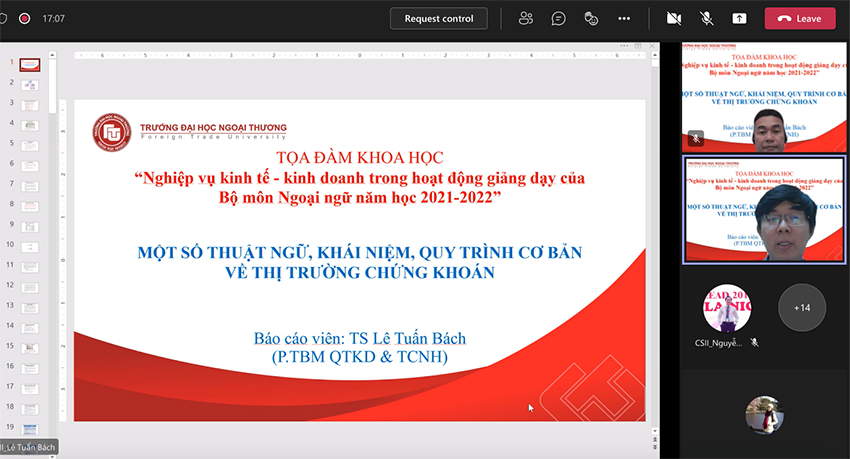Viewport: 850px width, 459px height.
Task: Select slide 2 thumbnail
Action: click(x=30, y=85)
